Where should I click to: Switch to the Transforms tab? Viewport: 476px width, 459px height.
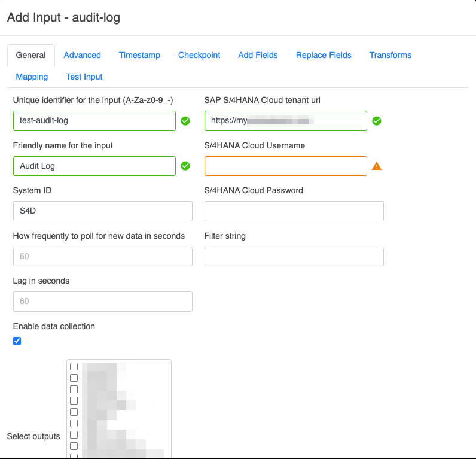(x=390, y=55)
